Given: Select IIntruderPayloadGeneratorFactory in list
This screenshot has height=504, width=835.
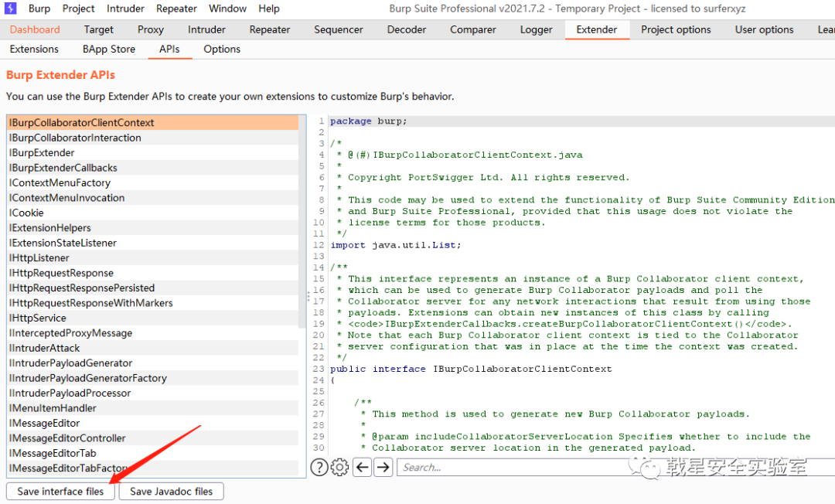Looking at the screenshot, I should click(x=152, y=378).
